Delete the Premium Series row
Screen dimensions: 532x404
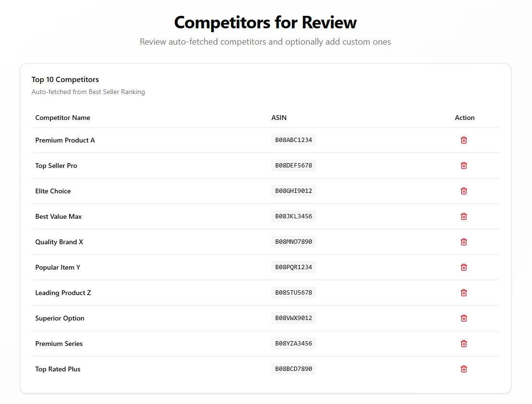click(x=463, y=344)
